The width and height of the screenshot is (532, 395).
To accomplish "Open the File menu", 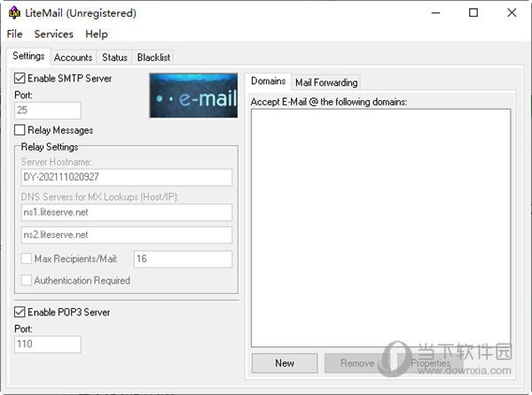I will pos(14,34).
